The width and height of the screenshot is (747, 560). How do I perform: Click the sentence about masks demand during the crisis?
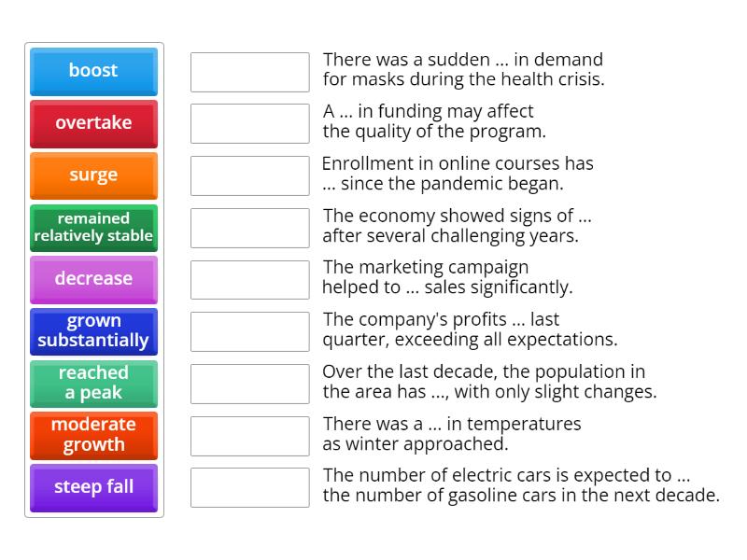[462, 69]
